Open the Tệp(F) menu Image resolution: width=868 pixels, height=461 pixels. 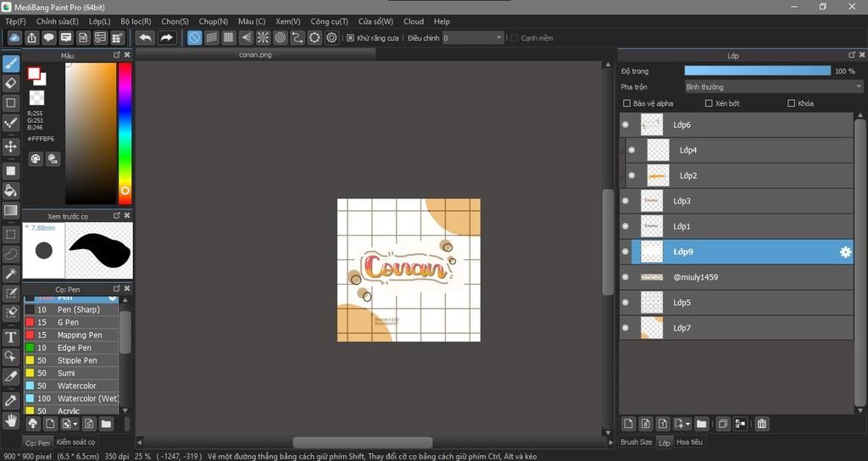(15, 21)
